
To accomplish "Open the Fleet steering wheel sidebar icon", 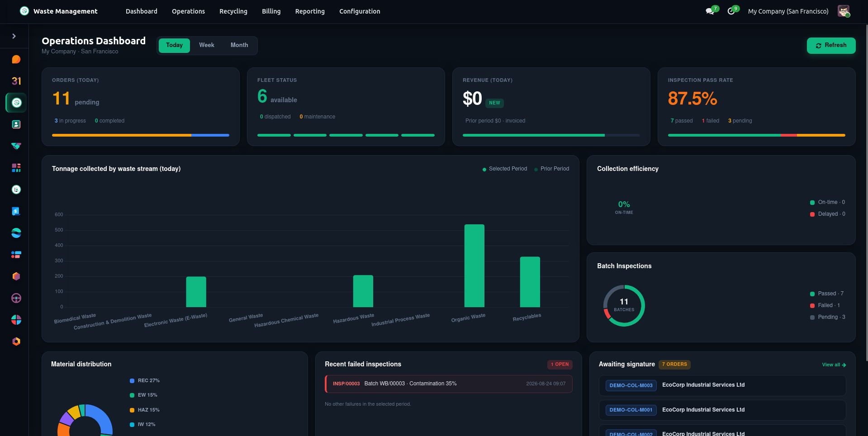I will click(16, 298).
